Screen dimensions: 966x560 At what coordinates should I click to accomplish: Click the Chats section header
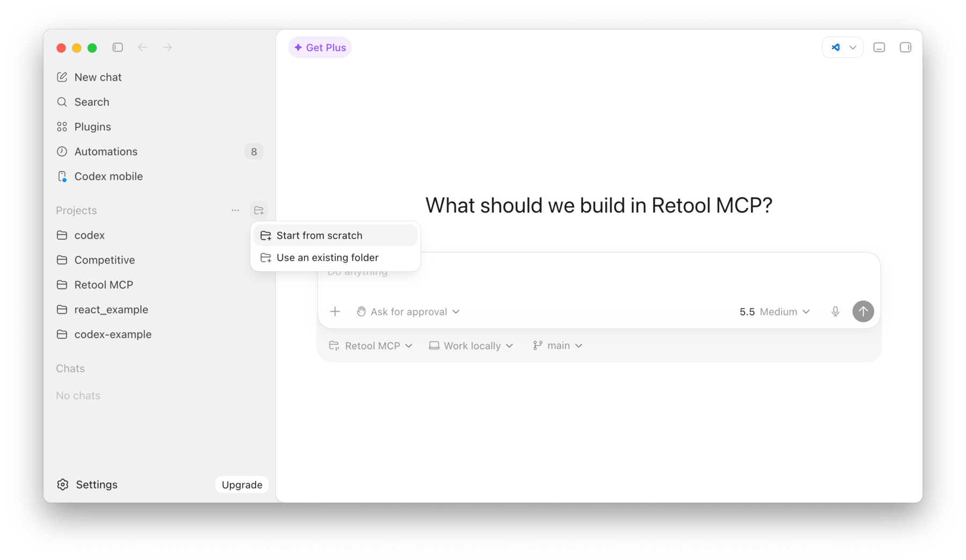[70, 369]
